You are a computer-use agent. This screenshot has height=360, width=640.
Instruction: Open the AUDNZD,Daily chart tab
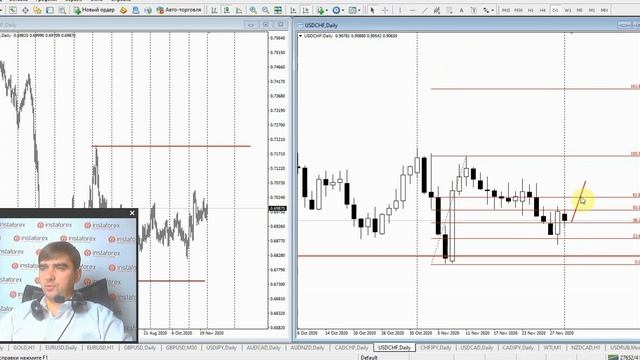point(307,348)
